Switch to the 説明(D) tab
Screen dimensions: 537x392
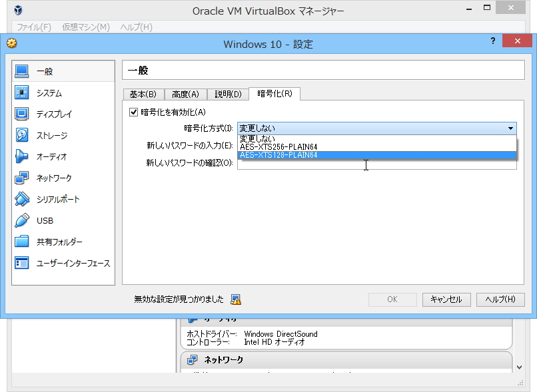[x=228, y=94]
